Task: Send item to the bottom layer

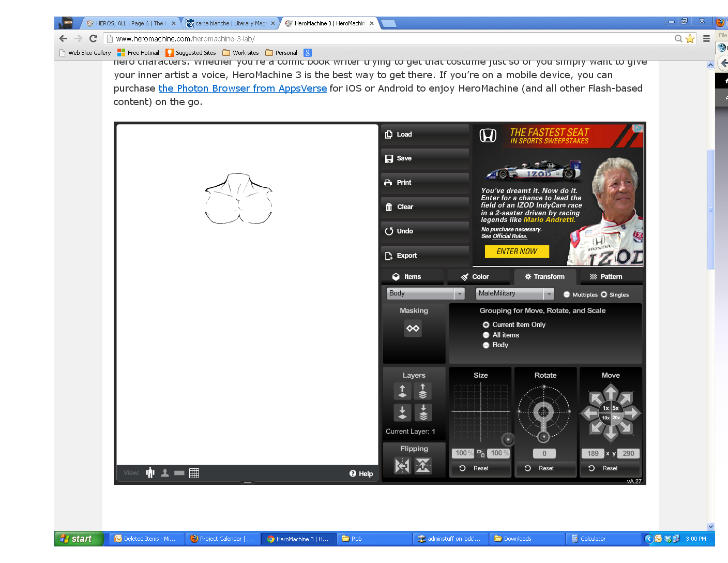Action: 423,412
